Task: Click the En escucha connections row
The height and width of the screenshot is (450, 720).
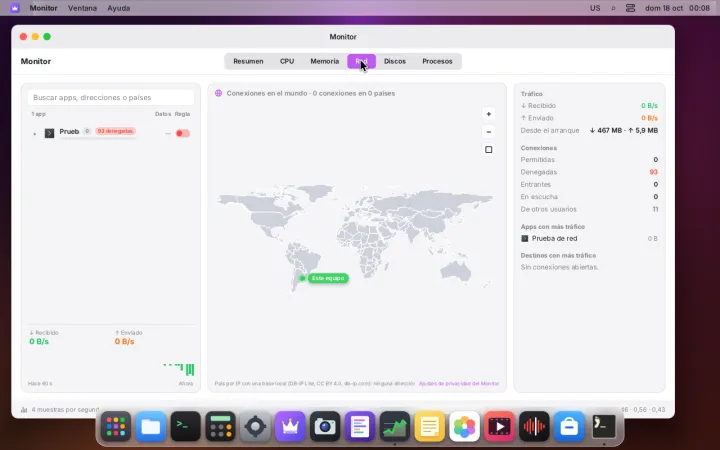Action: [x=589, y=197]
